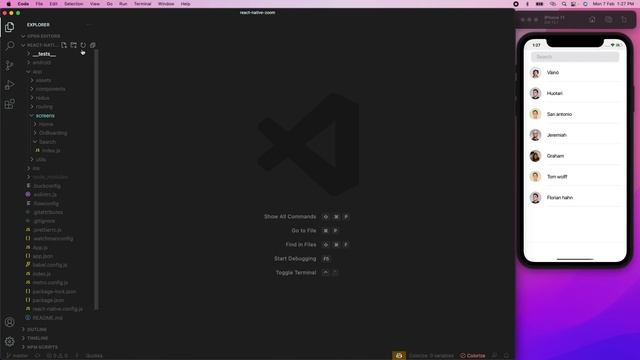Open .gitignore file
This screenshot has width=640, height=360.
pos(44,221)
